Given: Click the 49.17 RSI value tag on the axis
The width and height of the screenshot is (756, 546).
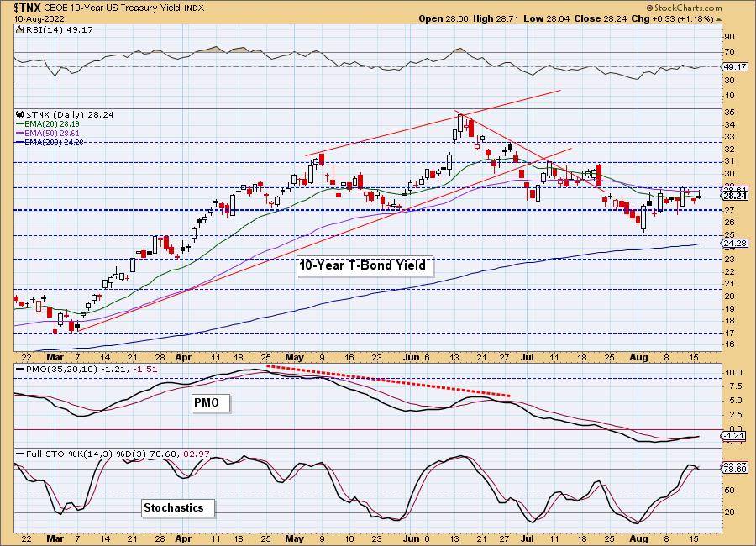Looking at the screenshot, I should (x=735, y=67).
